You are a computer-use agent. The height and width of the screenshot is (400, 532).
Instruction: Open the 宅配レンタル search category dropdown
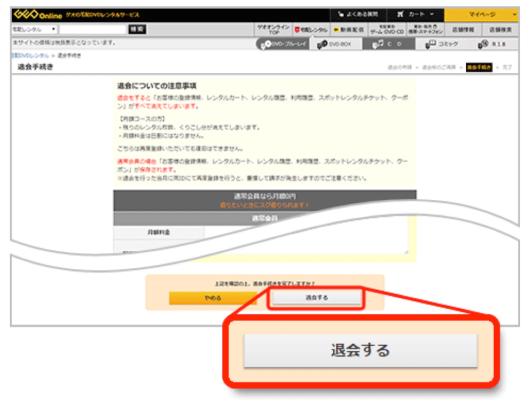(34, 29)
